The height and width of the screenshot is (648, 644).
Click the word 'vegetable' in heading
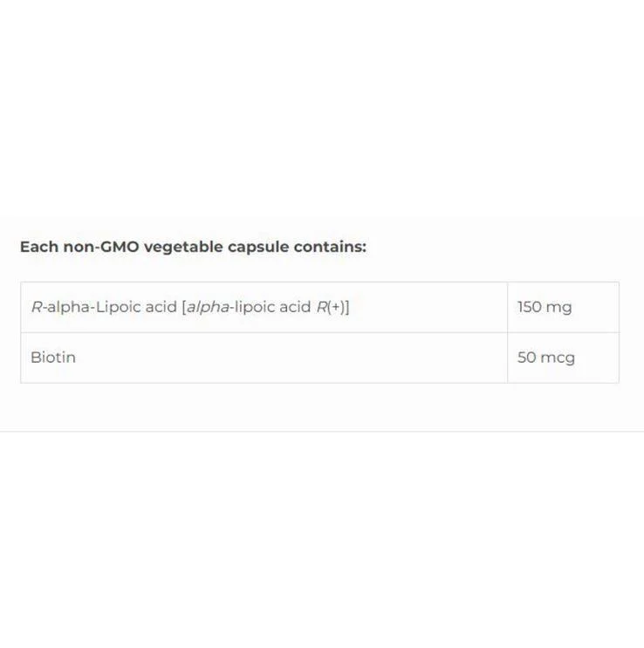coord(183,248)
